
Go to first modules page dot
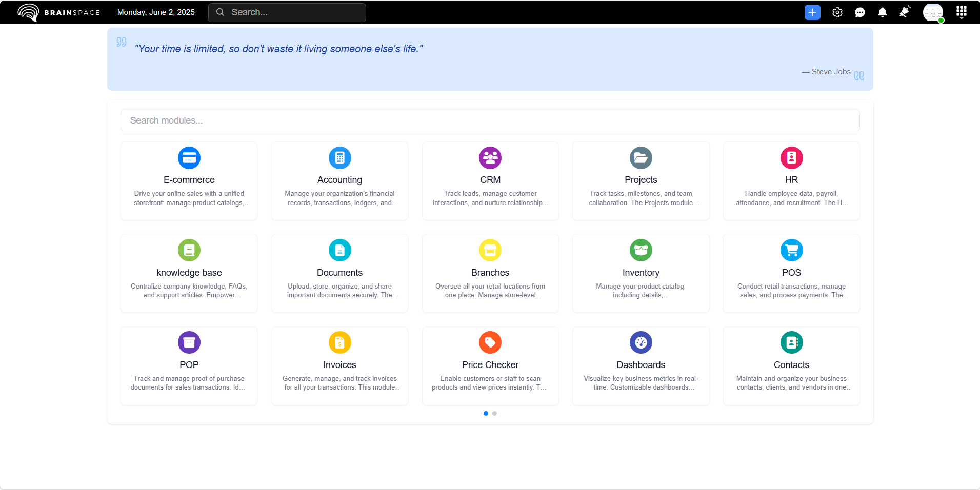pyautogui.click(x=486, y=413)
